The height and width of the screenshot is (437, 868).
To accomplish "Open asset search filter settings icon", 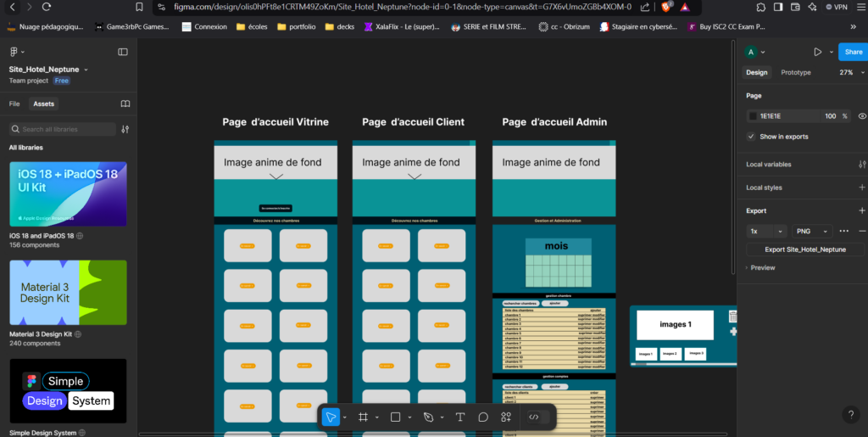I will (125, 129).
